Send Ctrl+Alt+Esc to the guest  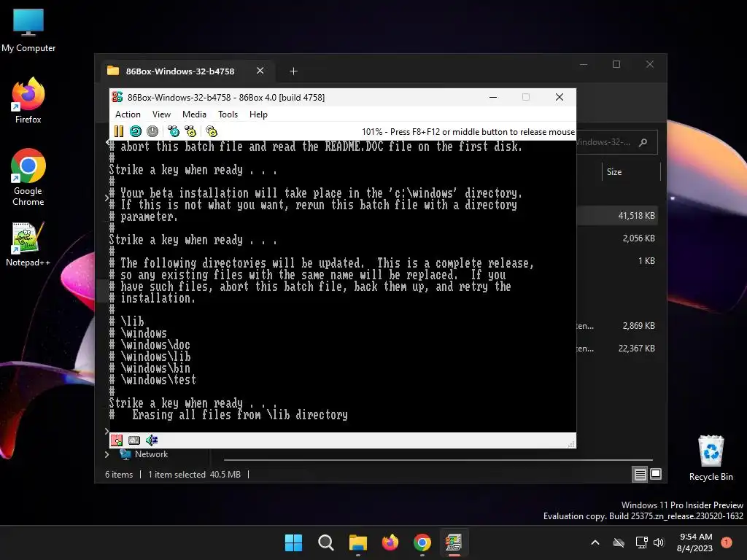click(190, 131)
